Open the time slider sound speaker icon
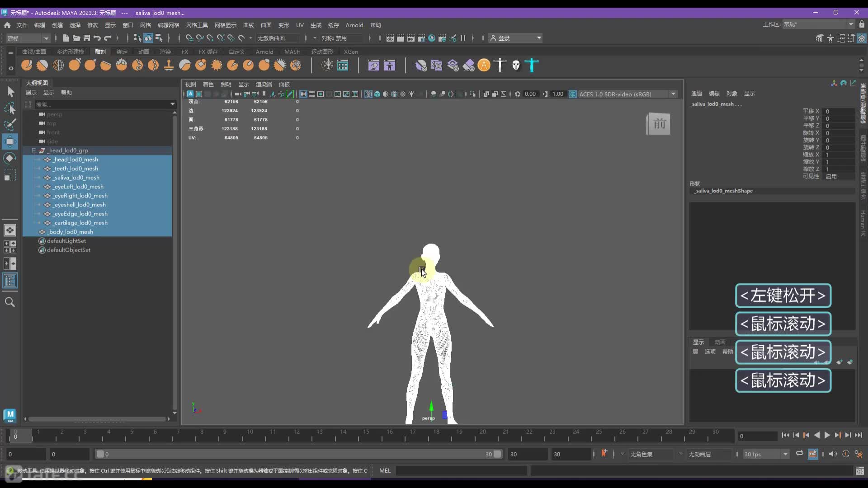This screenshot has height=488, width=868. 833,454
